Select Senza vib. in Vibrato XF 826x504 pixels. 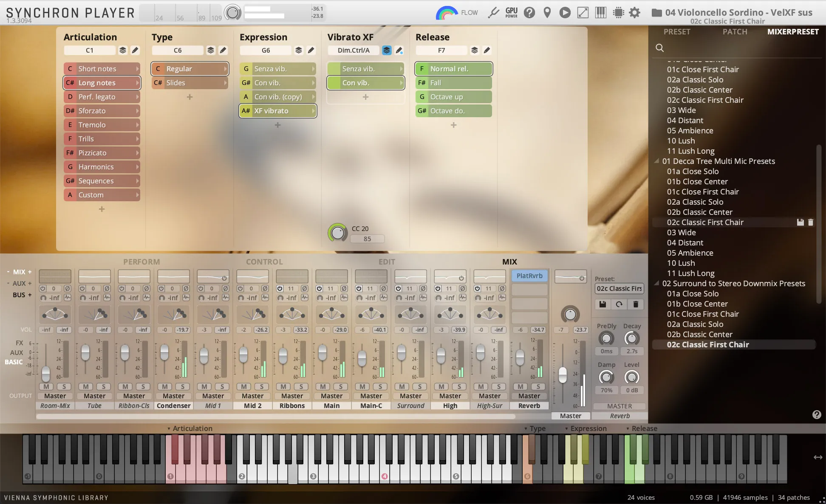[x=366, y=69]
